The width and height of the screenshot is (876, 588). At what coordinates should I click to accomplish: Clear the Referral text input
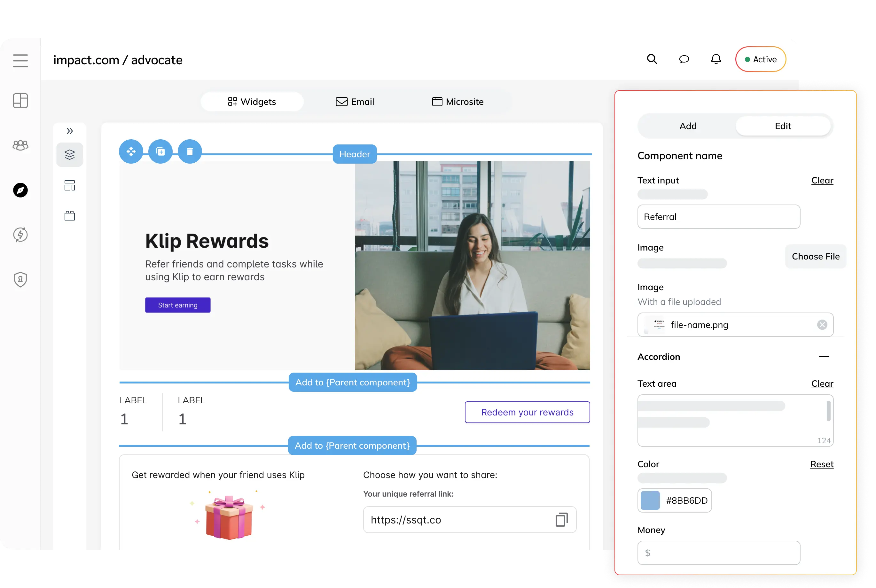coord(822,180)
